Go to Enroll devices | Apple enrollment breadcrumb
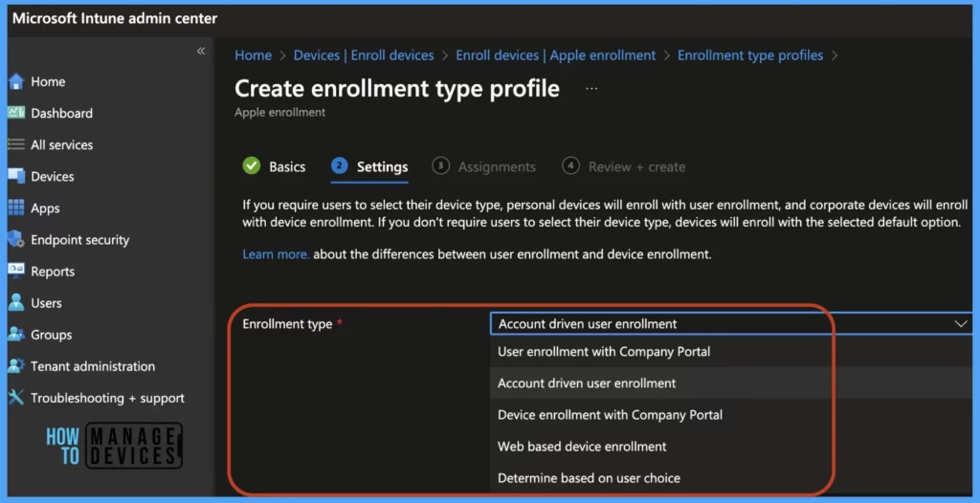This screenshot has width=980, height=503. point(556,55)
